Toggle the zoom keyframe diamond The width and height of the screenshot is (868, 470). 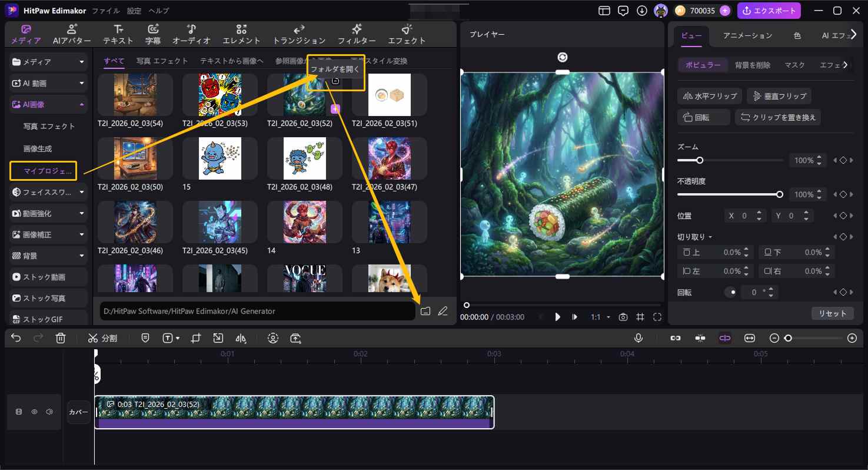(x=843, y=160)
